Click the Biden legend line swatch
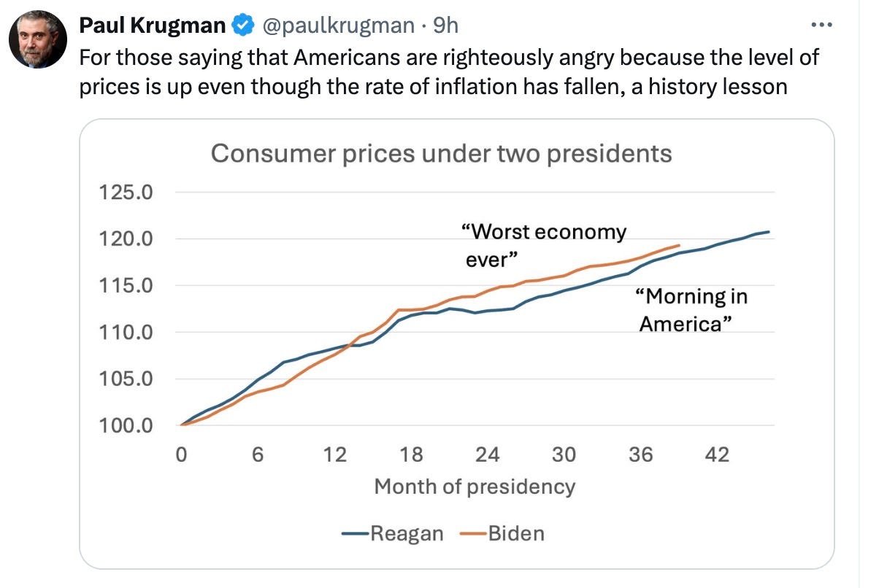 point(473,533)
